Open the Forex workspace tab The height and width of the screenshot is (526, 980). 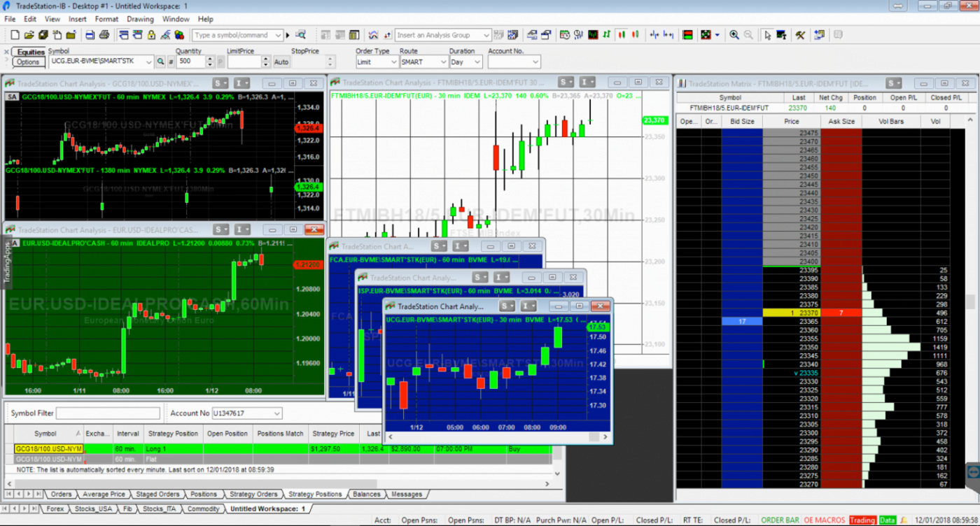55,509
